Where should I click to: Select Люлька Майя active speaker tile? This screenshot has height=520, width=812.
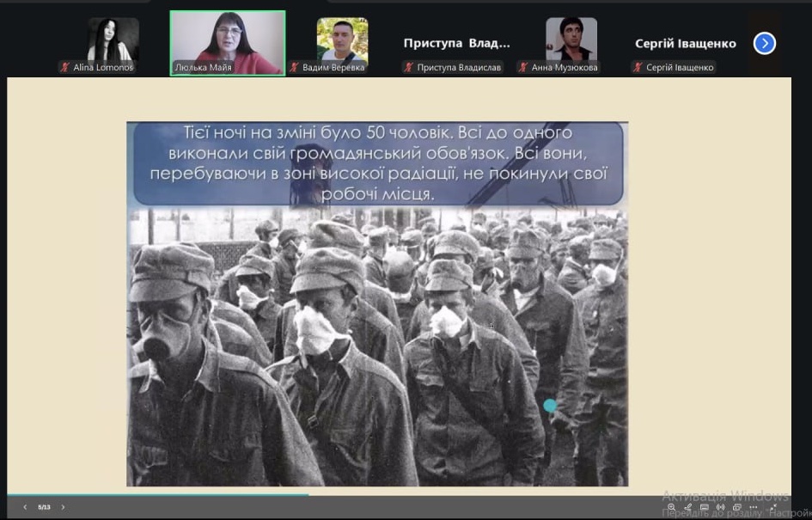[228, 43]
